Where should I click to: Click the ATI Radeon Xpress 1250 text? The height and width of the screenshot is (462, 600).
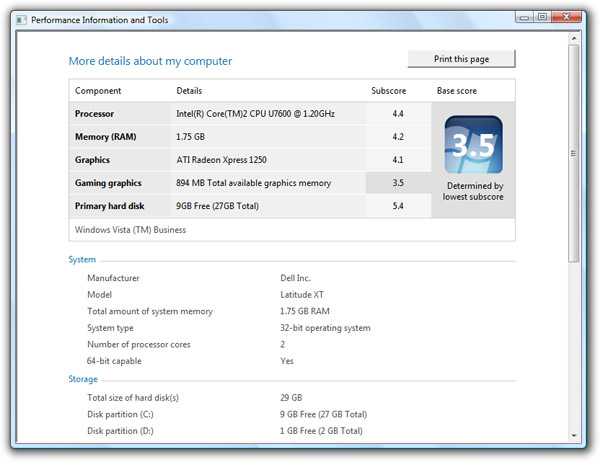pos(222,160)
